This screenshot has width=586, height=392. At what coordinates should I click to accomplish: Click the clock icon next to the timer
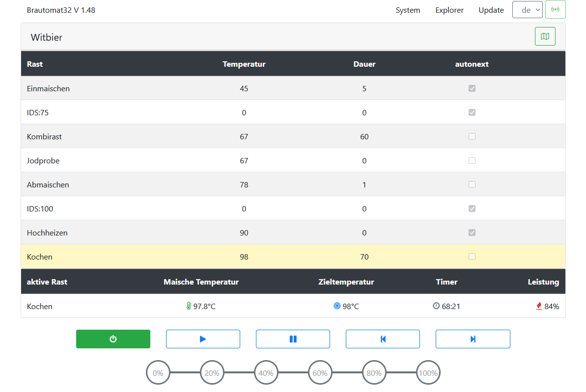tap(436, 306)
